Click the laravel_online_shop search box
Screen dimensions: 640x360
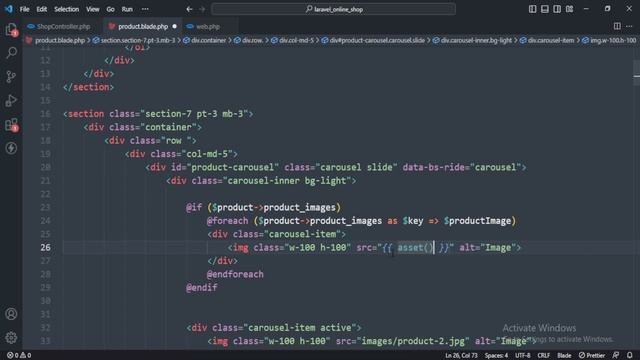(333, 9)
